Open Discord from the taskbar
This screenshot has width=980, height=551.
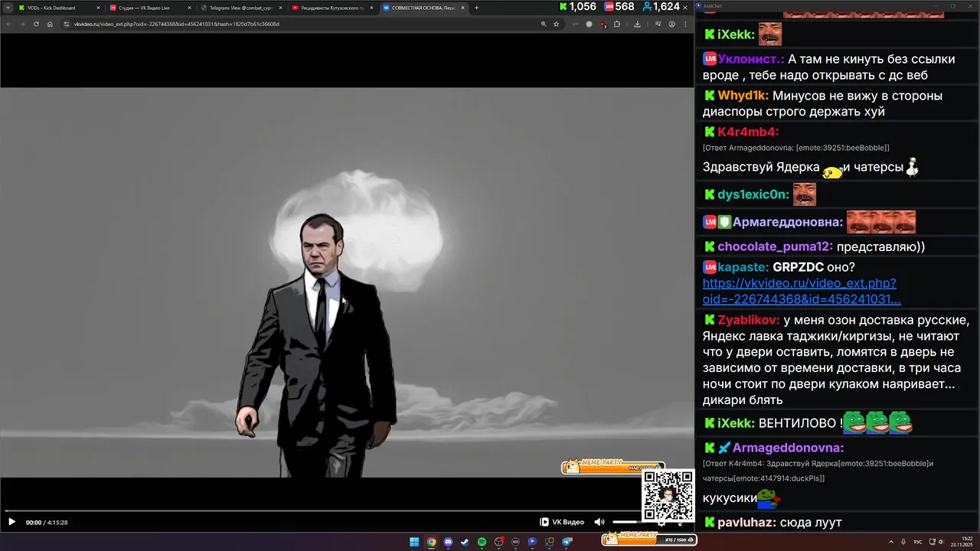pyautogui.click(x=448, y=542)
